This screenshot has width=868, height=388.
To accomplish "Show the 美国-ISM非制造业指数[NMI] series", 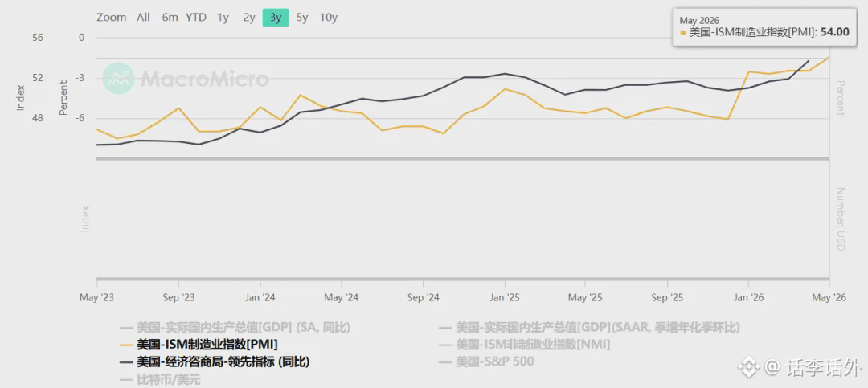I will tap(524, 345).
